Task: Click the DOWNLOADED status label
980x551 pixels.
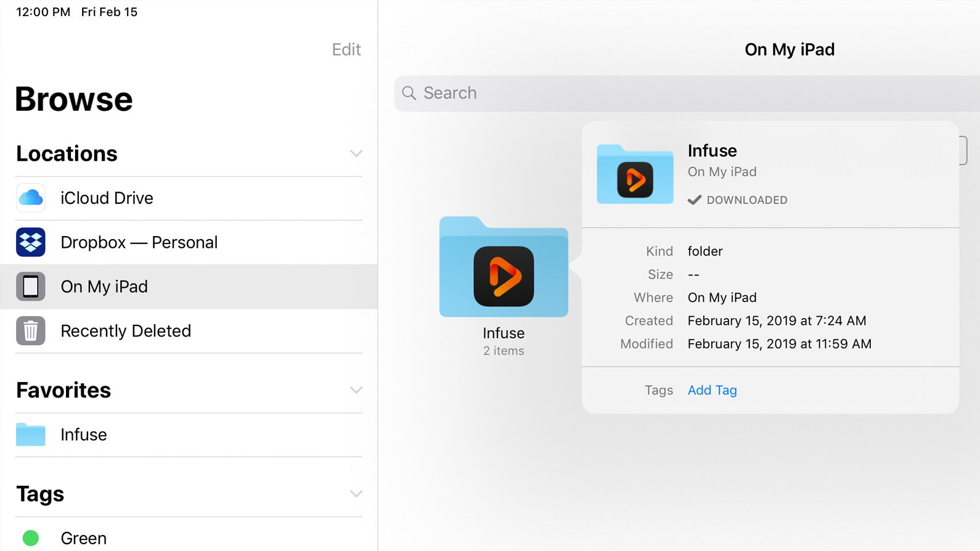Action: pos(747,200)
